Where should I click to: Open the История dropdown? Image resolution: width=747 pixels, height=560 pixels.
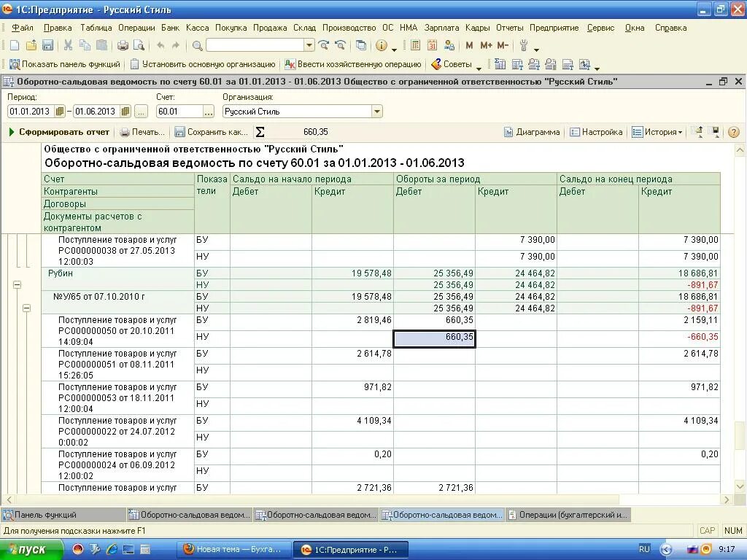pos(657,132)
